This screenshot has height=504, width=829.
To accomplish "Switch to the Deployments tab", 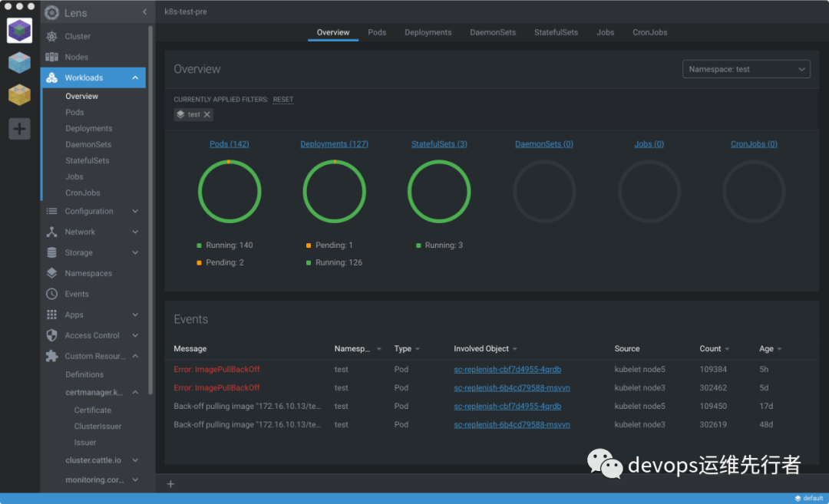I will 428,32.
